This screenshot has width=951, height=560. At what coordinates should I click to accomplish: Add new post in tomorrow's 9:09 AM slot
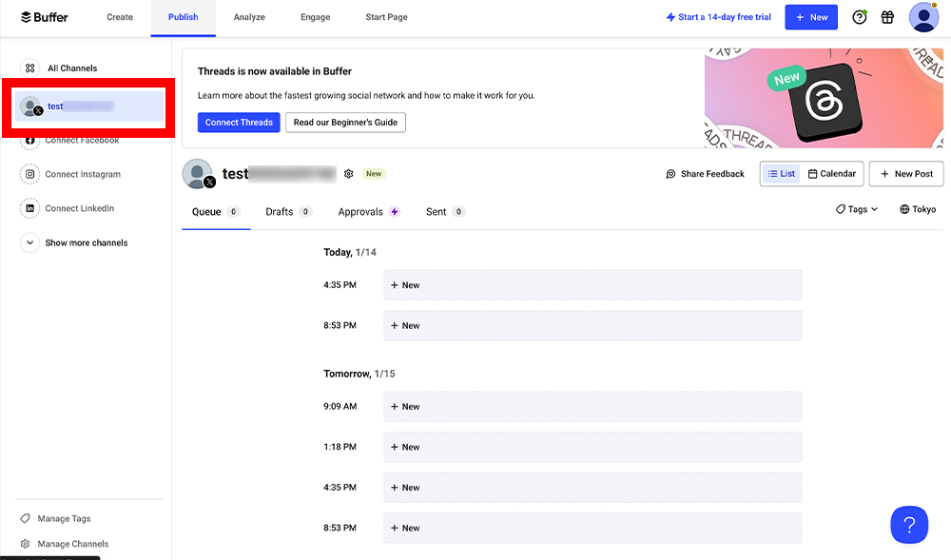click(592, 407)
